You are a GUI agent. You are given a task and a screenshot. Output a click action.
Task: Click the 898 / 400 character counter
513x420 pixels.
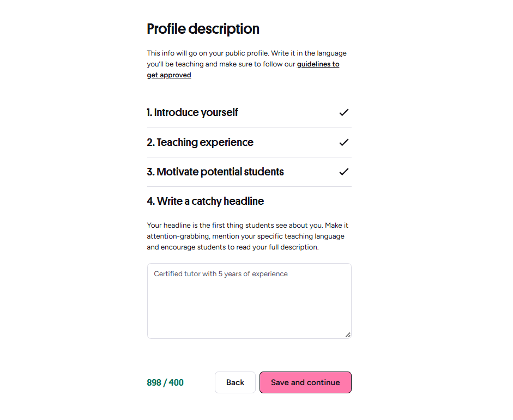[x=165, y=382]
